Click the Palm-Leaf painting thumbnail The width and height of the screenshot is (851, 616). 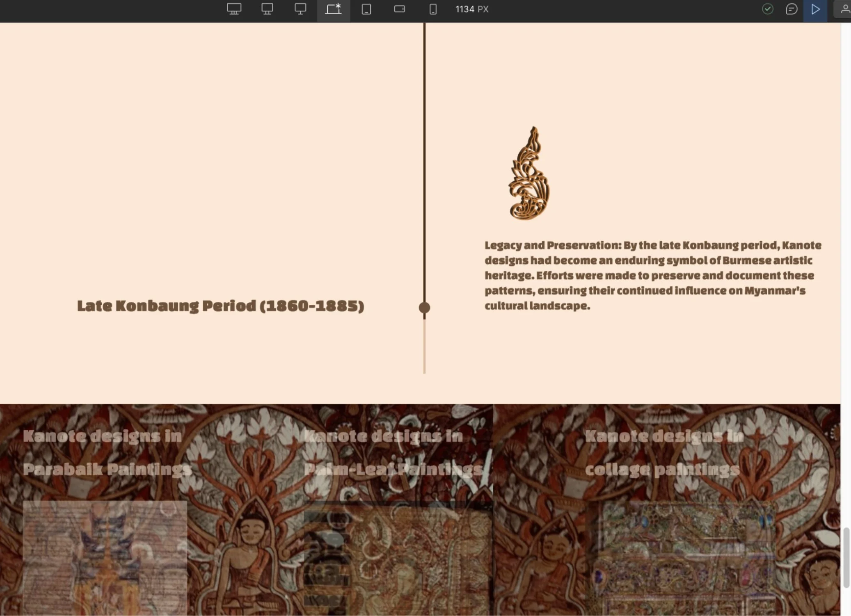[398, 558]
